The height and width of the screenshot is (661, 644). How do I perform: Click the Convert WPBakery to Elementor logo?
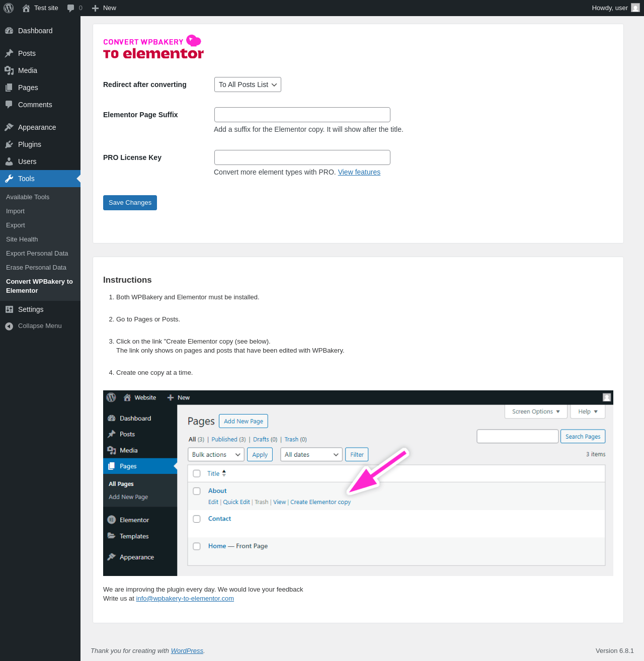[153, 47]
